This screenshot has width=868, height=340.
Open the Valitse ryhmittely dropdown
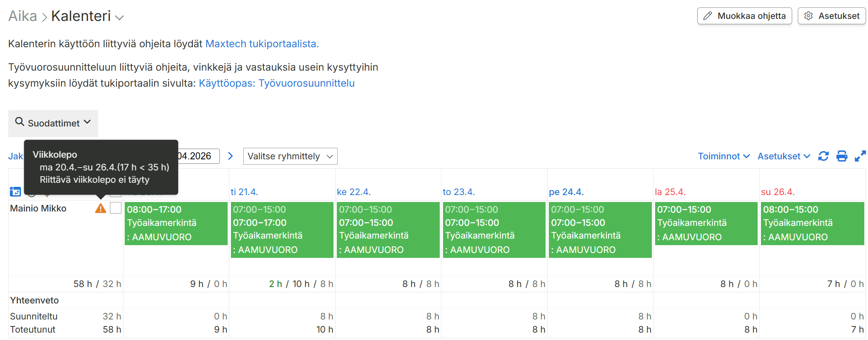click(290, 156)
